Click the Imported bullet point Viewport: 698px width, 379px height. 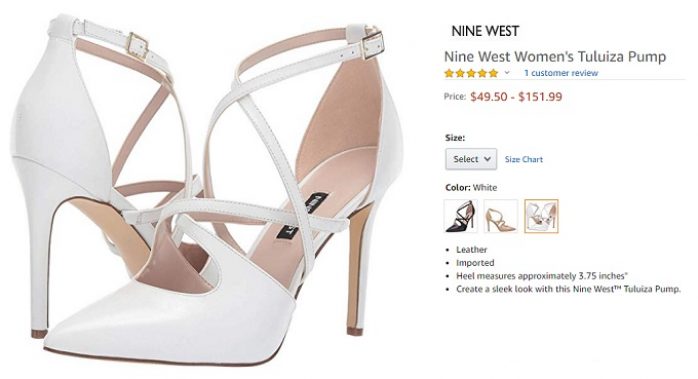(x=475, y=263)
